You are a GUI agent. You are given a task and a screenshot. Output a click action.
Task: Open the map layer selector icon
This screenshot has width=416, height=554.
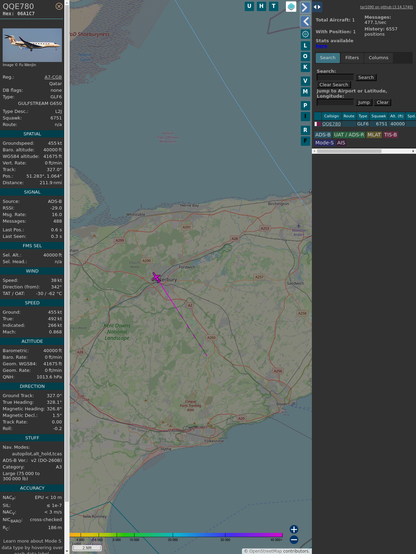tap(291, 6)
